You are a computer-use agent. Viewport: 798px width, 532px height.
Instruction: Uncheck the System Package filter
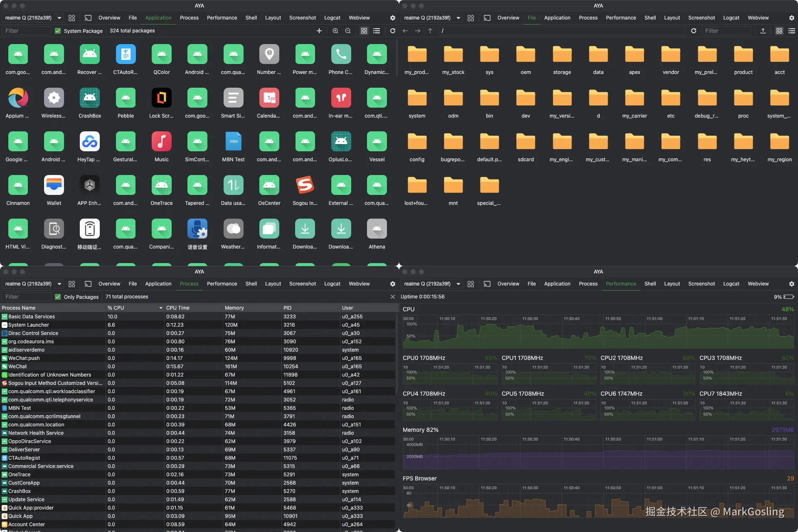point(58,31)
